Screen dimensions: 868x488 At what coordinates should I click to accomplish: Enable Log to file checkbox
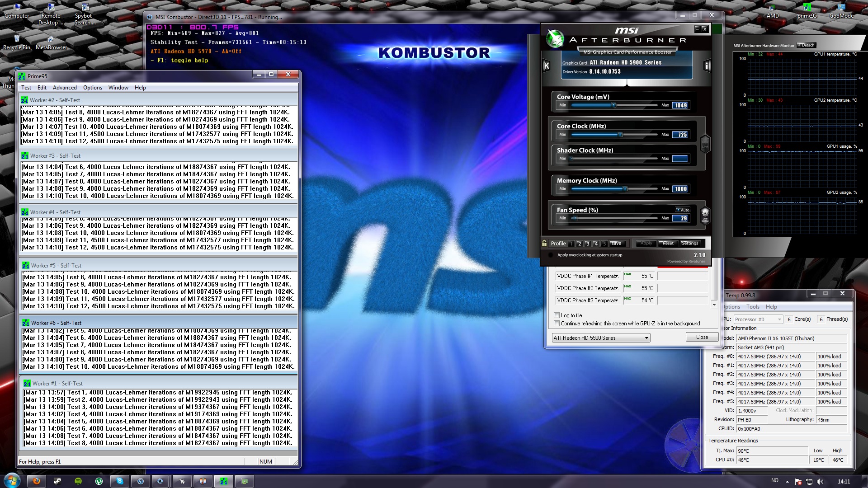(x=557, y=315)
